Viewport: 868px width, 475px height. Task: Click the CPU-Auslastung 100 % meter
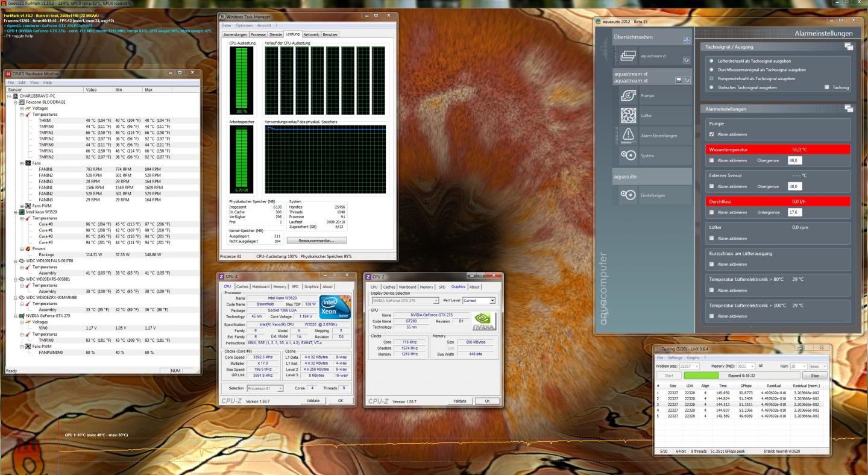pyautogui.click(x=241, y=81)
